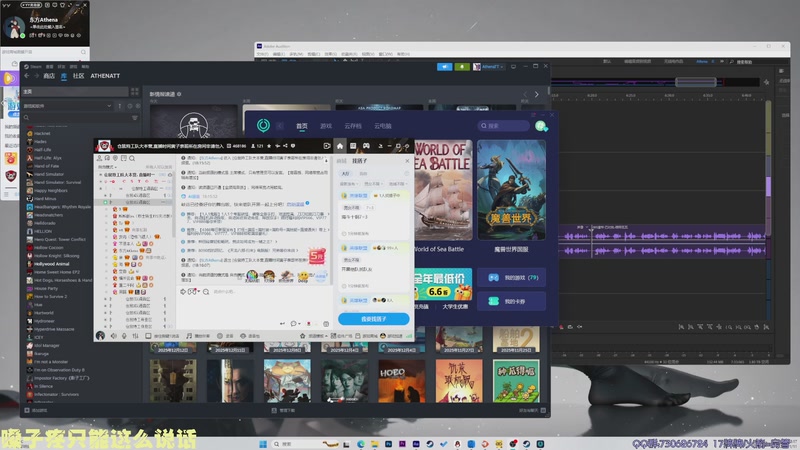Go back with Steam's left arrow
The width and height of the screenshot is (800, 450).
tap(27, 76)
